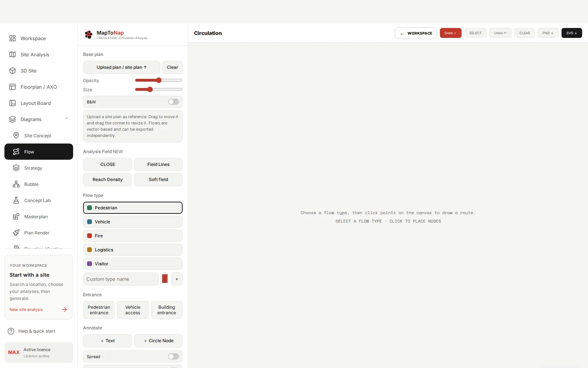The width and height of the screenshot is (588, 368).
Task: Click the Reach Density button
Action: coord(107,180)
